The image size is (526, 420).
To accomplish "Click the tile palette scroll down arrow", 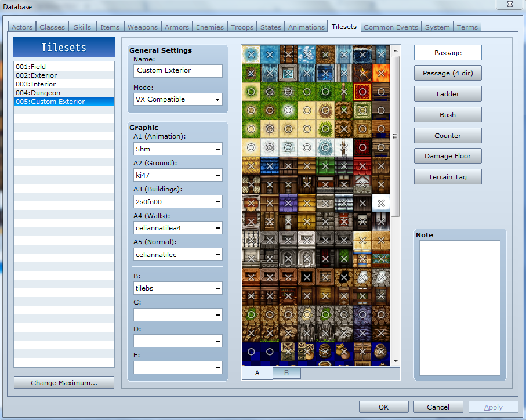I will pos(396,361).
